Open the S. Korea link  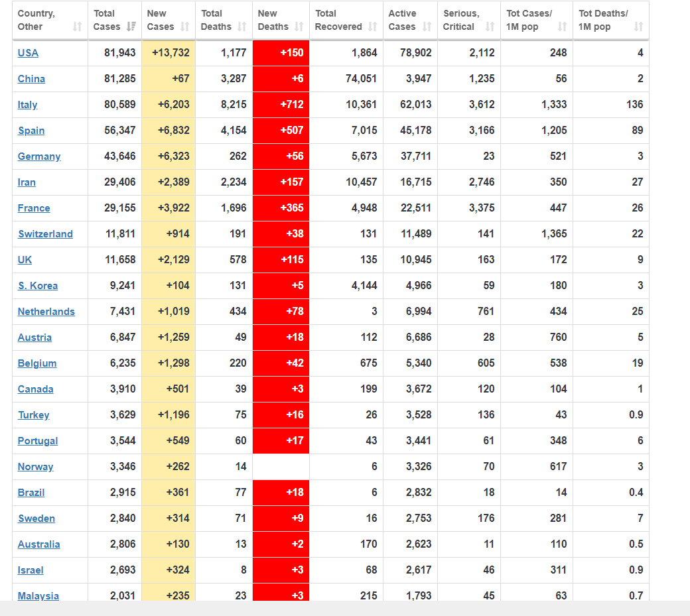coord(38,286)
